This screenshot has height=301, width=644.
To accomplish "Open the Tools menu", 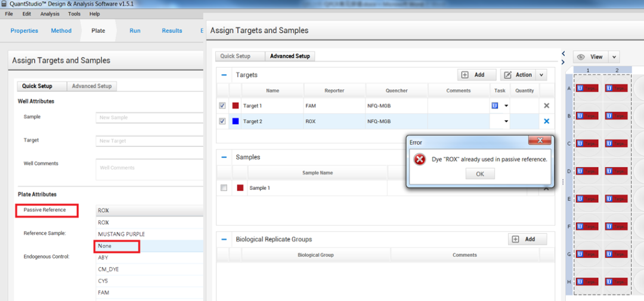I will (75, 14).
